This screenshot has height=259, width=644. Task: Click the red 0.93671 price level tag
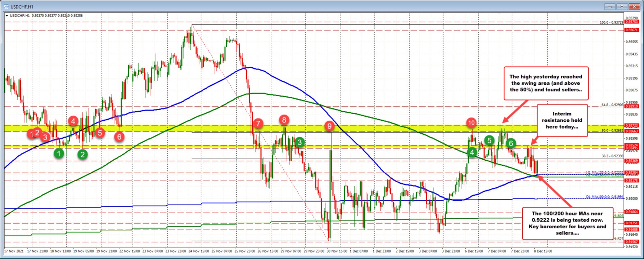[x=632, y=30]
